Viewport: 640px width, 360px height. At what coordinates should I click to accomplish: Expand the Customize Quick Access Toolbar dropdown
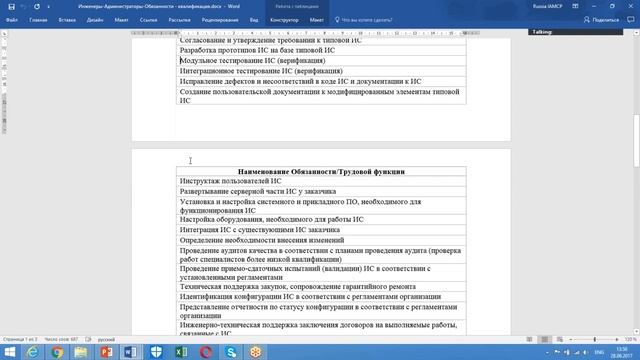pos(49,7)
